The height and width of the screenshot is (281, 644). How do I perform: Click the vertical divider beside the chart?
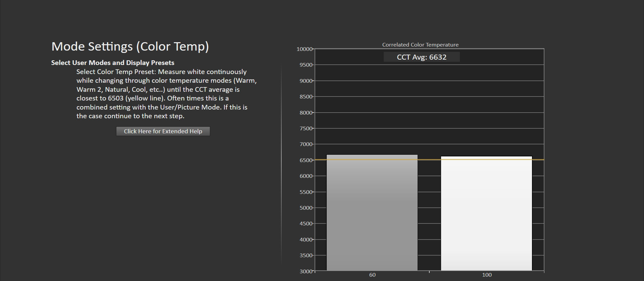coord(281,164)
